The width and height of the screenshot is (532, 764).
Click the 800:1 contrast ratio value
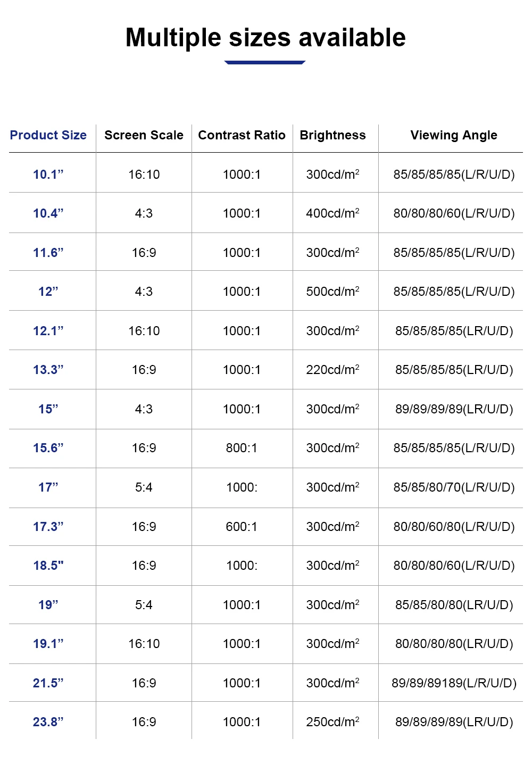(x=242, y=448)
